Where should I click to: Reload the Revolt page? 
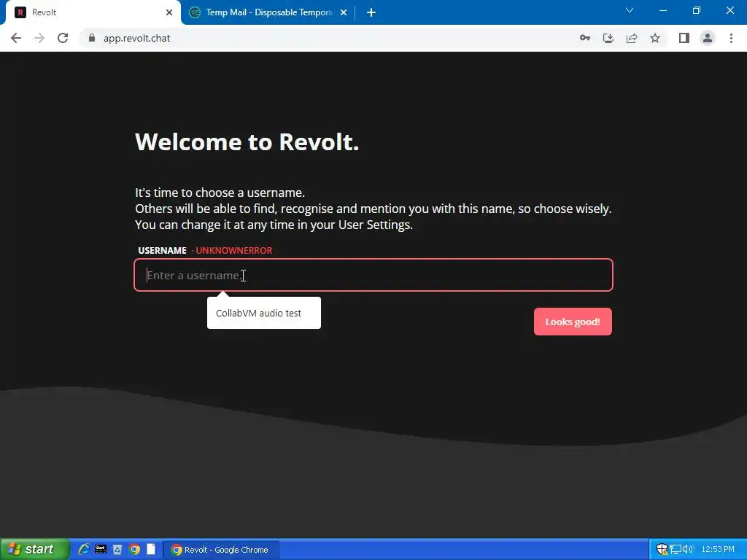(x=63, y=38)
